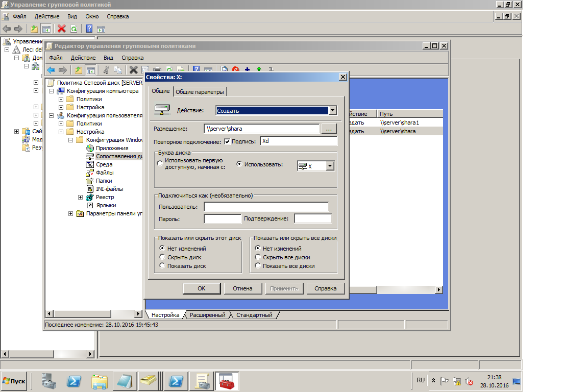
Task: Click the Справка button in the dialog
Action: 326,288
